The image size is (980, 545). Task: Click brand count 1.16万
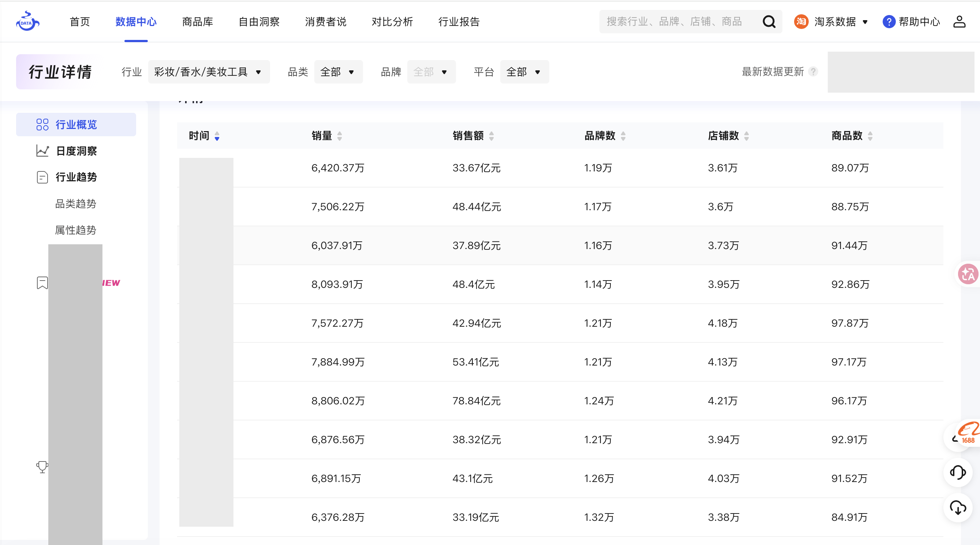[x=598, y=245]
